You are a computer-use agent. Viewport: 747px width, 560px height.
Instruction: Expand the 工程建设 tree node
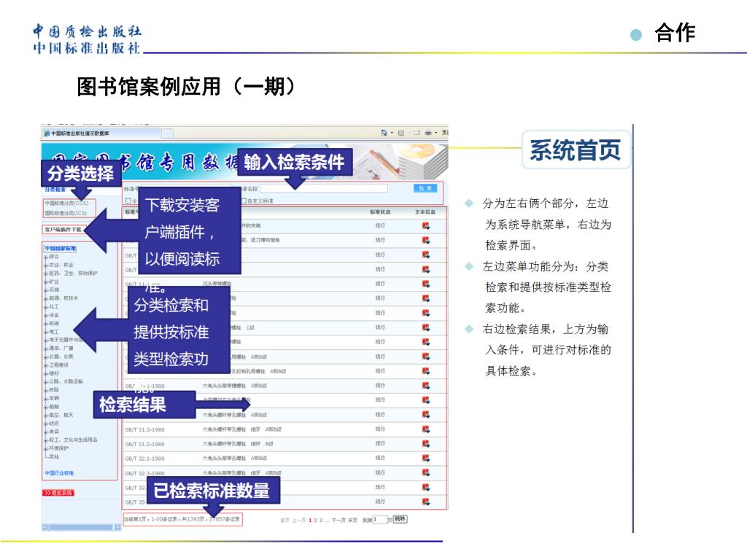pos(46,365)
